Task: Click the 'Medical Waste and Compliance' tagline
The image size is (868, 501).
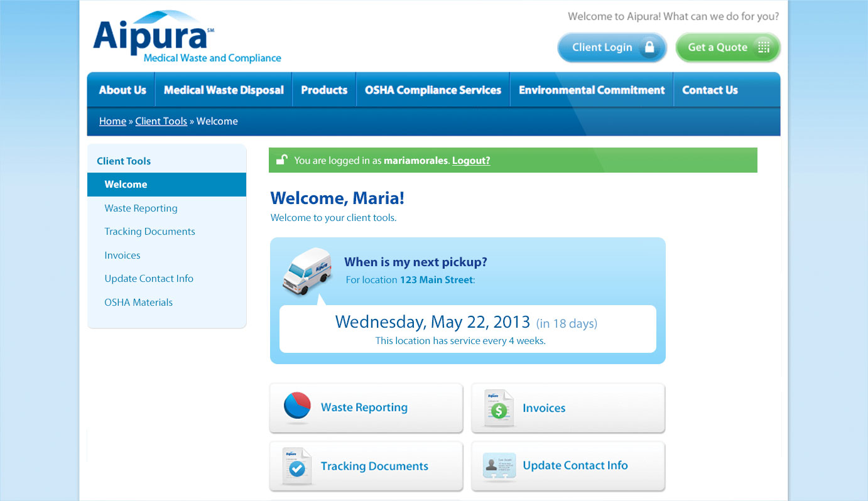Action: tap(212, 58)
